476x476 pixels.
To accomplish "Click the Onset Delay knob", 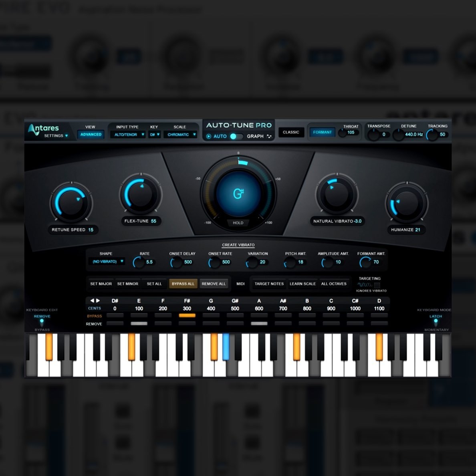I will coord(176,262).
